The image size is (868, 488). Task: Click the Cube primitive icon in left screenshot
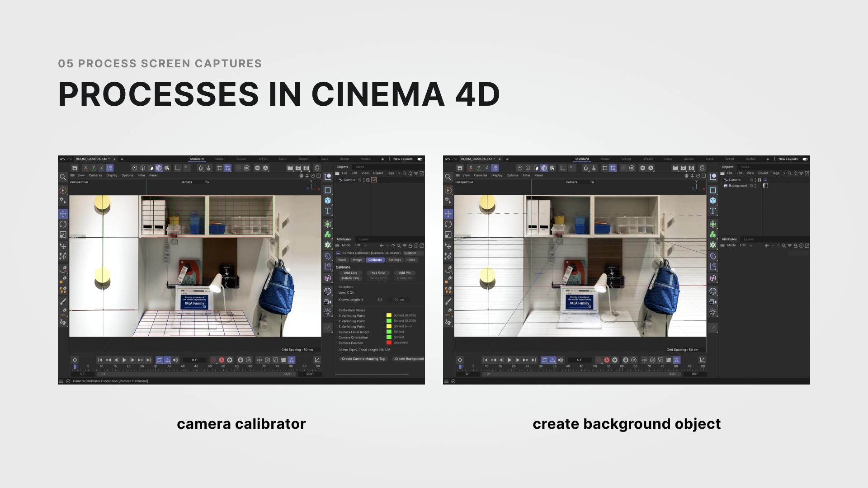click(x=328, y=201)
